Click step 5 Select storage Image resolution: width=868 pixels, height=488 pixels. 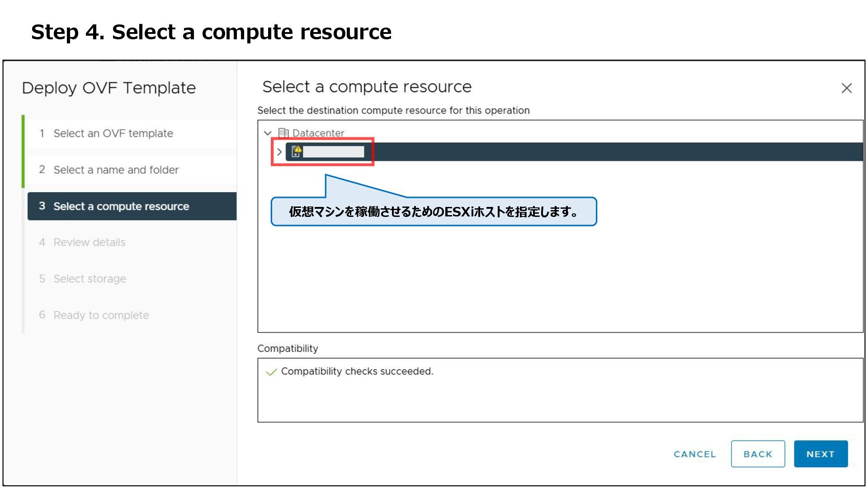point(90,279)
